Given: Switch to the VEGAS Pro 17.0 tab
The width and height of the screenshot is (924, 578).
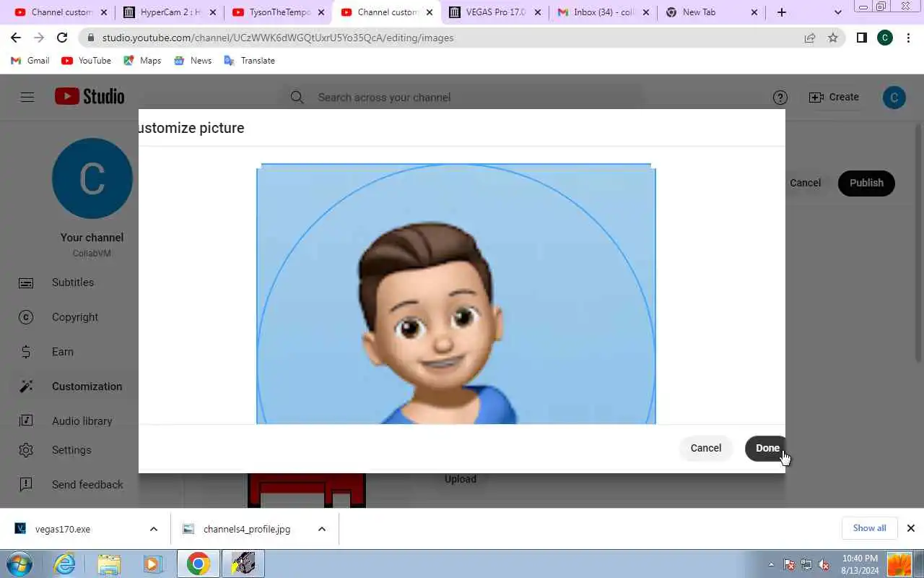Looking at the screenshot, I should click(x=494, y=12).
